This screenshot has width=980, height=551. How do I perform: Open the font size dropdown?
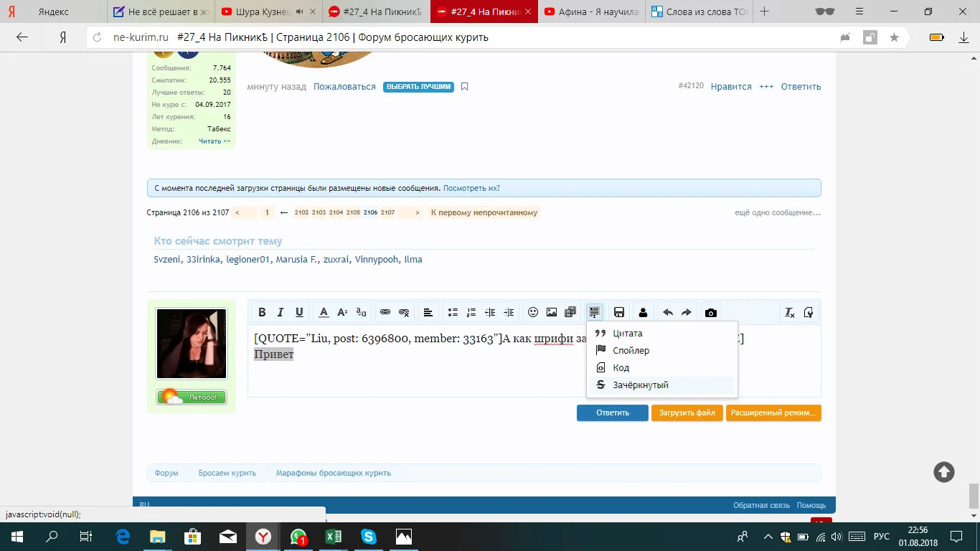point(342,312)
